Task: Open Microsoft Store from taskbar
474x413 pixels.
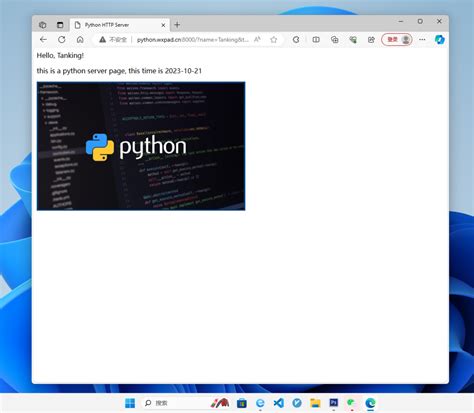Action: 242,403
